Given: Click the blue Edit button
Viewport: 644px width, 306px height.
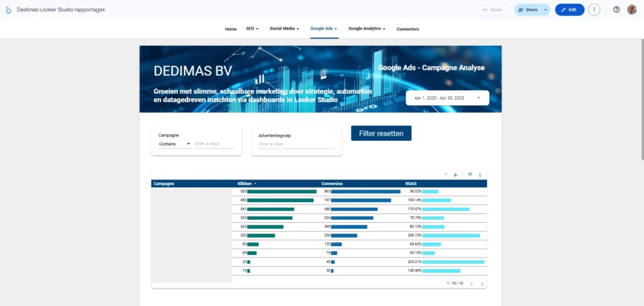Looking at the screenshot, I should pos(570,9).
